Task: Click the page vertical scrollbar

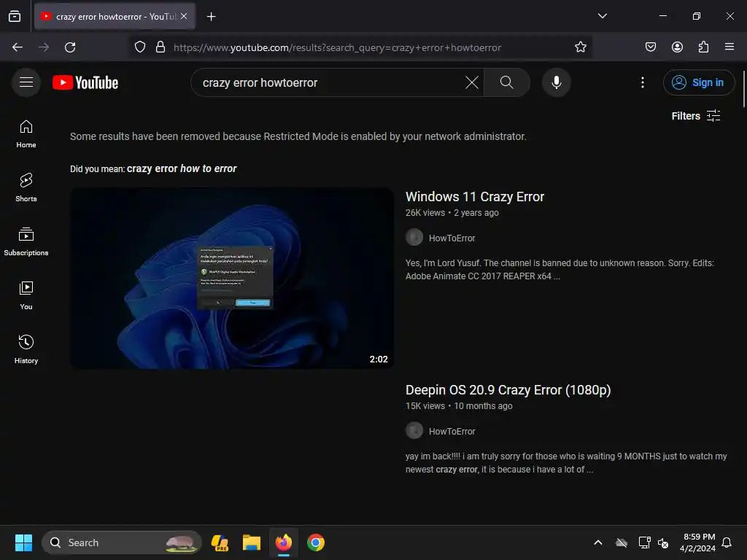Action: pos(743,90)
